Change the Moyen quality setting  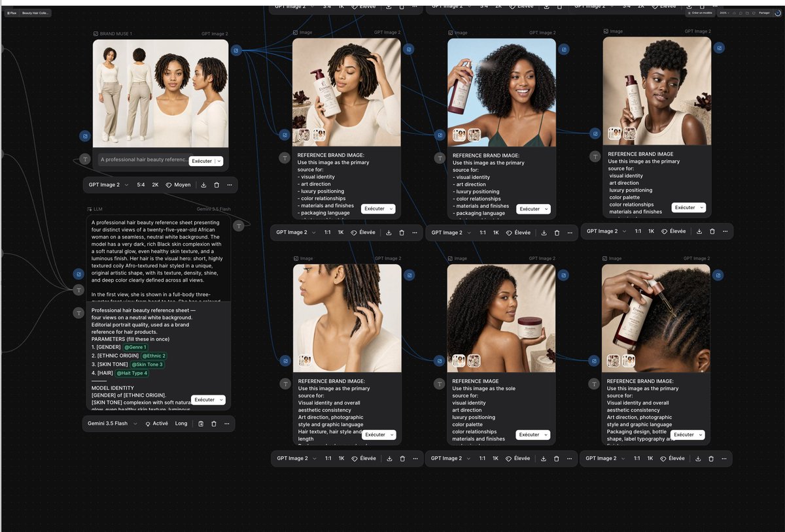coord(178,185)
